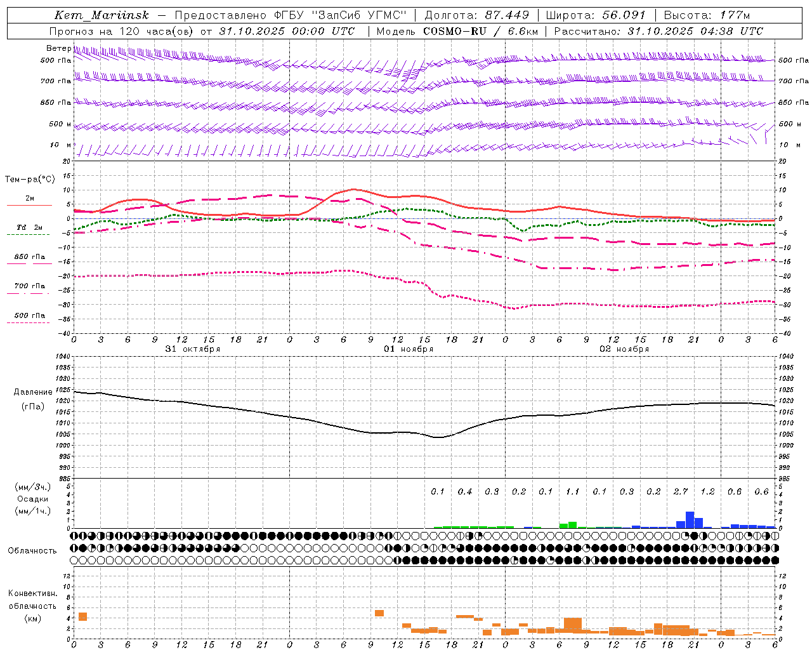Click the 'Облачность' cloud cover label
The image size is (812, 650).
tap(32, 551)
